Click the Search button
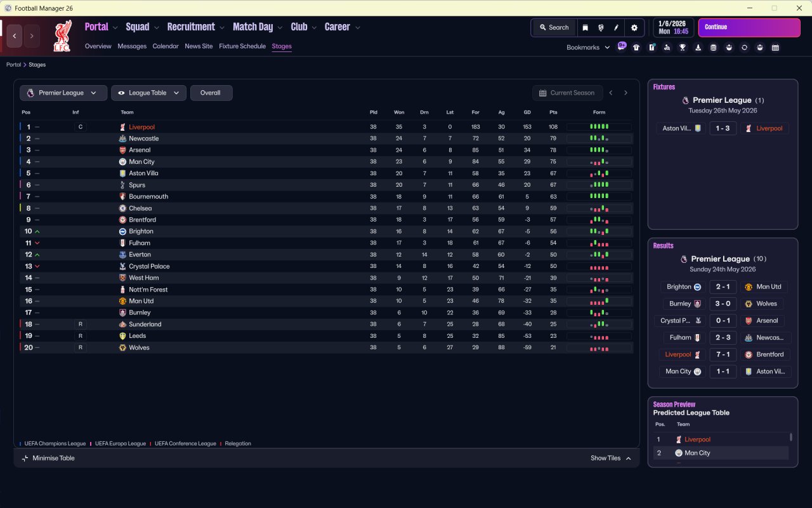 [554, 27]
